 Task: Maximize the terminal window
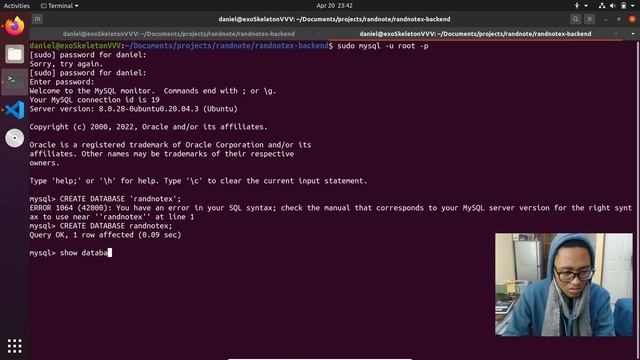(x=619, y=19)
